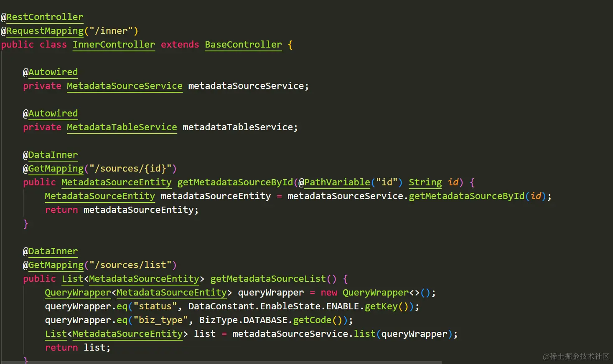Image resolution: width=613 pixels, height=364 pixels.
Task: Open the InnerController class name
Action: 114,45
